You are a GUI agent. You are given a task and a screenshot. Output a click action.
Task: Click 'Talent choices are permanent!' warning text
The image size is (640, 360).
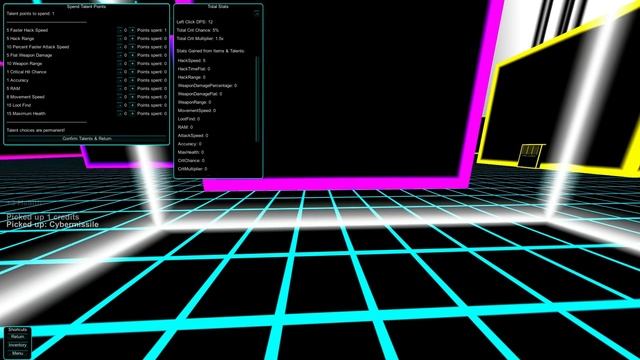[36, 130]
